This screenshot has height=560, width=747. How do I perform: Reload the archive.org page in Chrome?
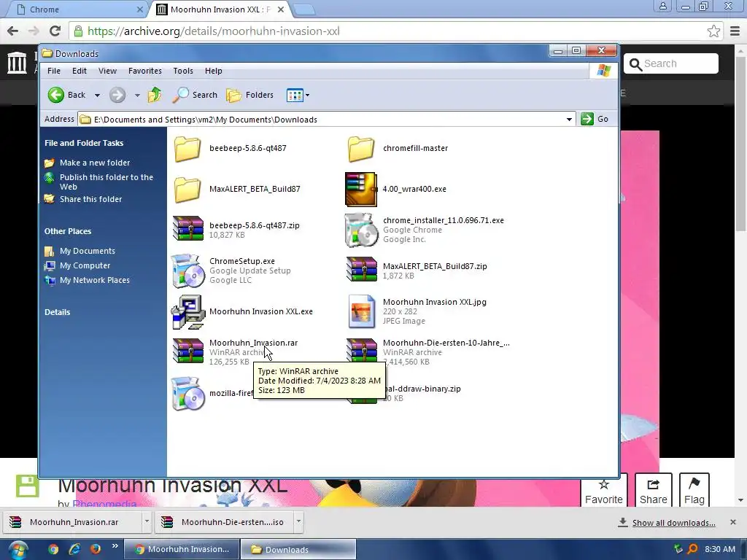coord(55,31)
